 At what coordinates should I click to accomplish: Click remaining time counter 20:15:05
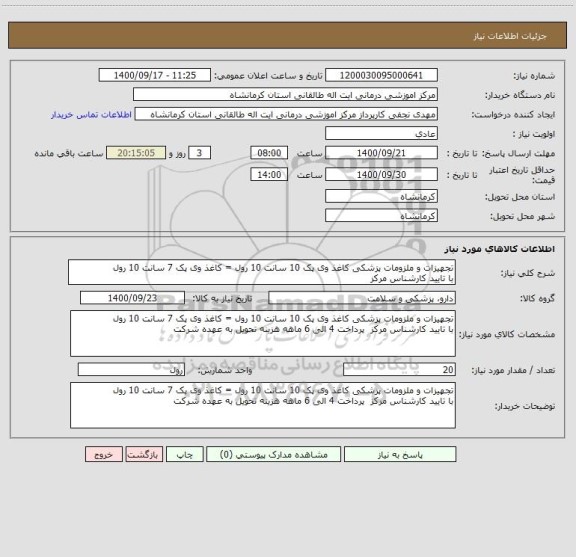pos(136,153)
